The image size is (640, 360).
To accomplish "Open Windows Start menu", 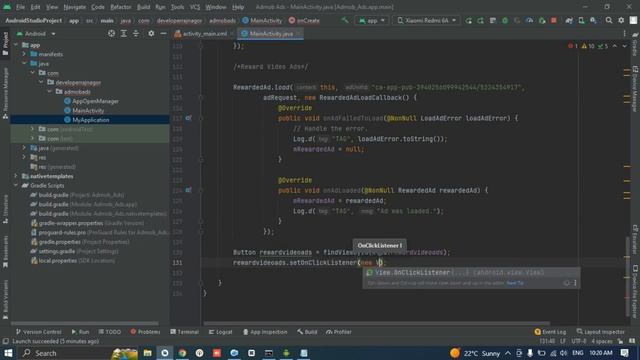I will (x=8, y=353).
